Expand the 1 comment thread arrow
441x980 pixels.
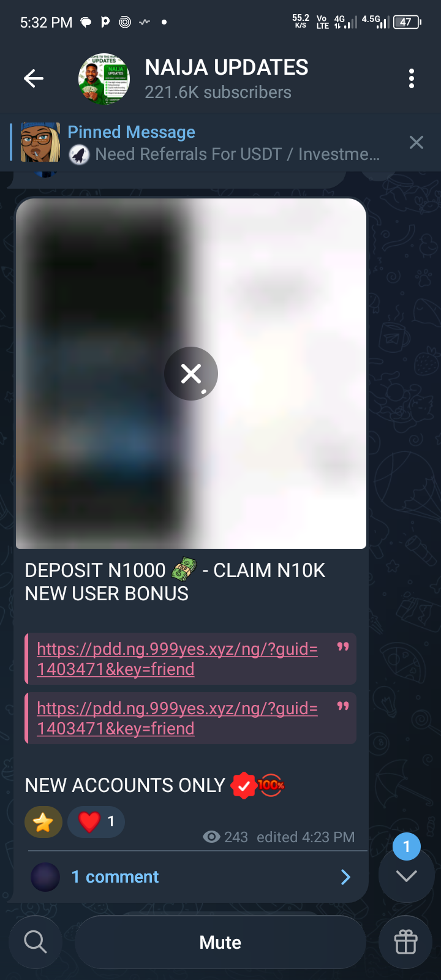coord(345,877)
